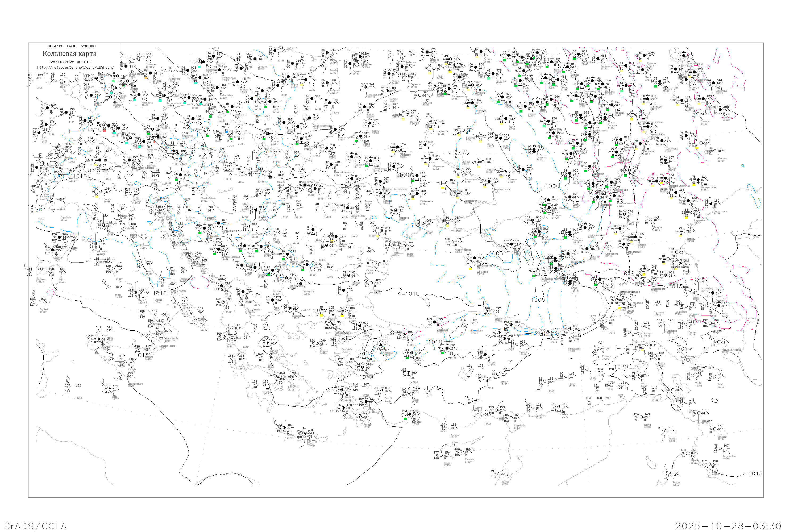Click the Шахты station filled circle
This screenshot has height=532, width=798.
pyautogui.click(x=570, y=197)
